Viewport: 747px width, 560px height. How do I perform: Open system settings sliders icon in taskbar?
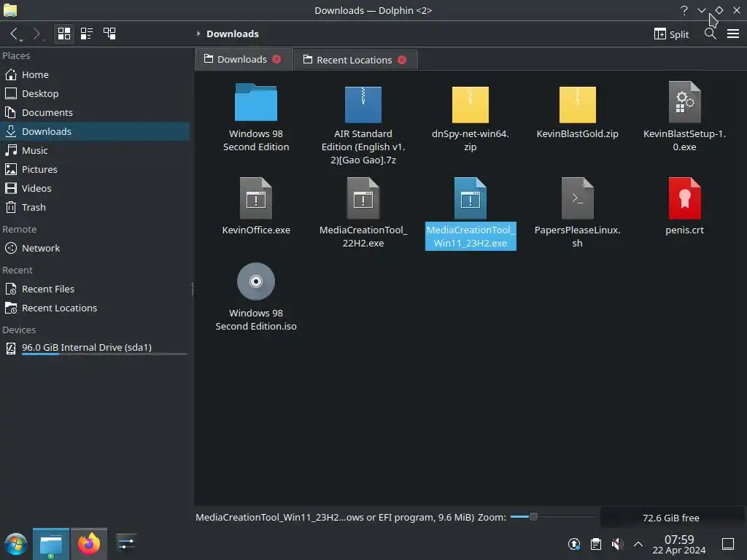(126, 543)
